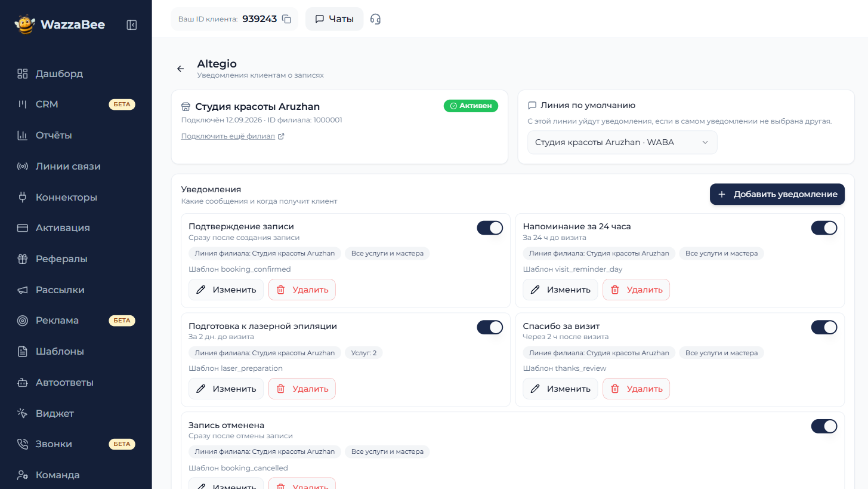
Task: Click the Звонки phone icon
Action: tap(23, 444)
